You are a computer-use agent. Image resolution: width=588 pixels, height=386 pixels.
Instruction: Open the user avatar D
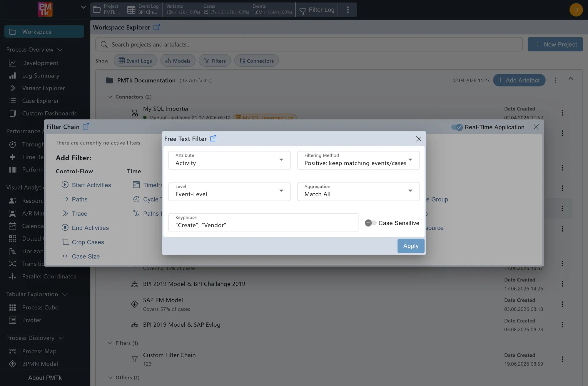click(576, 10)
